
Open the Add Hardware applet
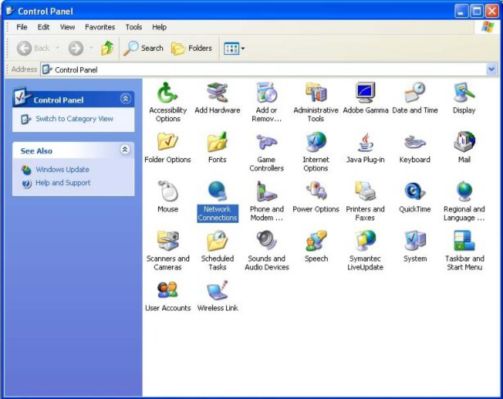click(217, 98)
